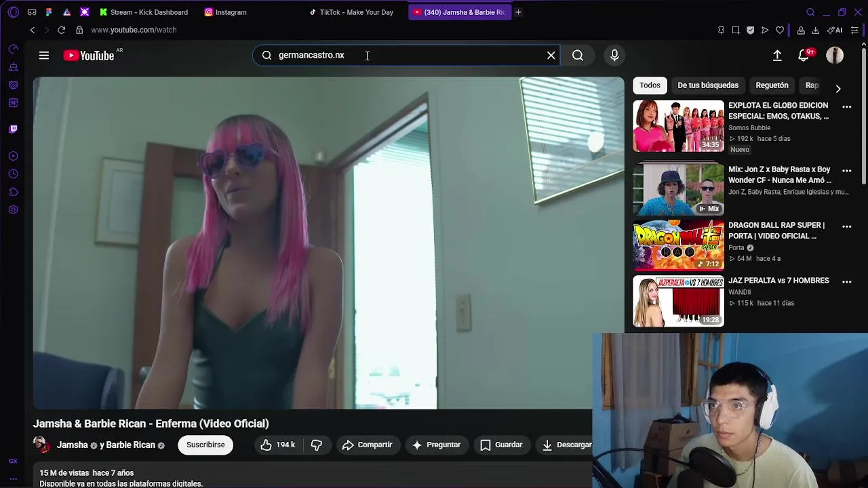This screenshot has height=488, width=868.
Task: Open the YouTube guide hamburger menu
Action: 43,56
